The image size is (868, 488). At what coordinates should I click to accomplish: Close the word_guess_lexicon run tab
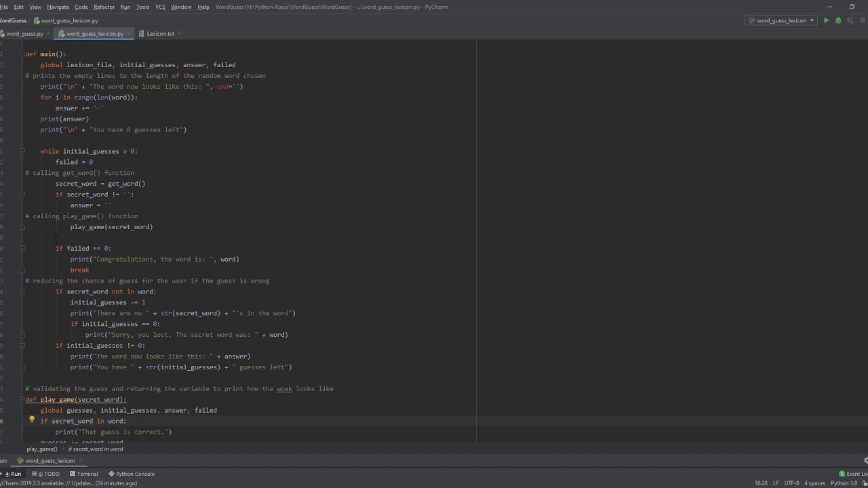pos(81,461)
